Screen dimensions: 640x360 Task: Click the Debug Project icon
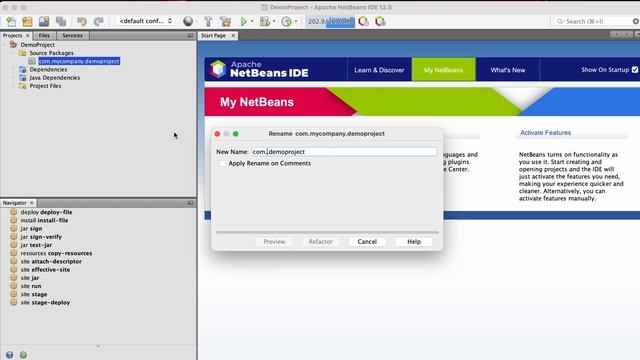click(265, 21)
